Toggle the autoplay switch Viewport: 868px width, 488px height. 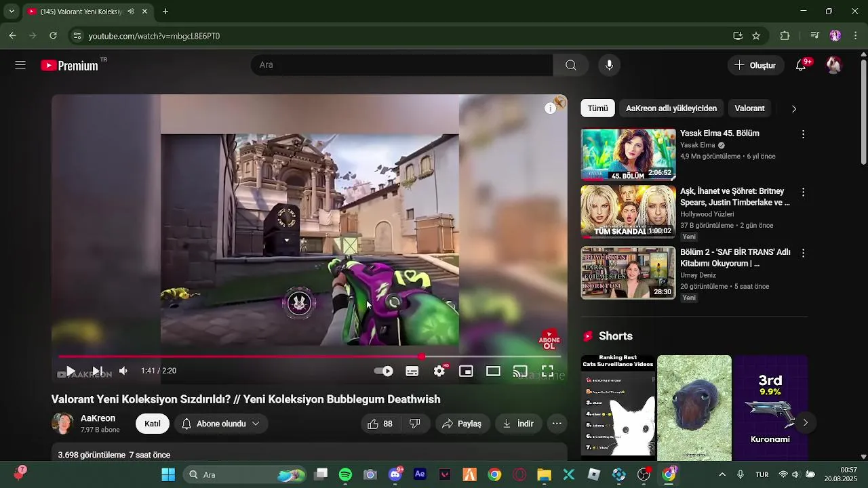pos(384,371)
